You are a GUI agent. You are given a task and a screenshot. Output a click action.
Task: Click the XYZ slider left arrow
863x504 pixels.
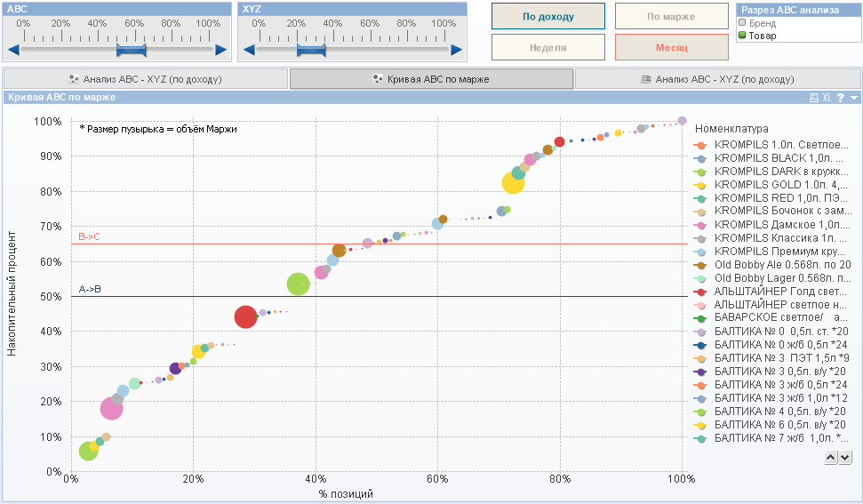pos(249,50)
